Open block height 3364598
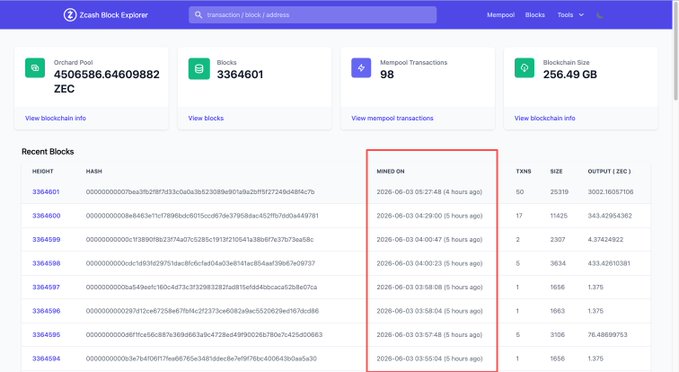Image resolution: width=679 pixels, height=372 pixels. click(x=46, y=263)
